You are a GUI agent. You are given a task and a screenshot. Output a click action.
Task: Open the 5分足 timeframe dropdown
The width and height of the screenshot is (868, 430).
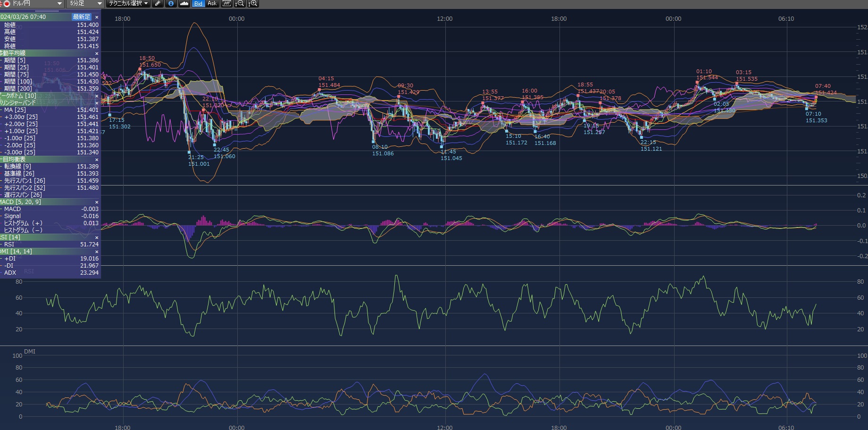(x=85, y=4)
